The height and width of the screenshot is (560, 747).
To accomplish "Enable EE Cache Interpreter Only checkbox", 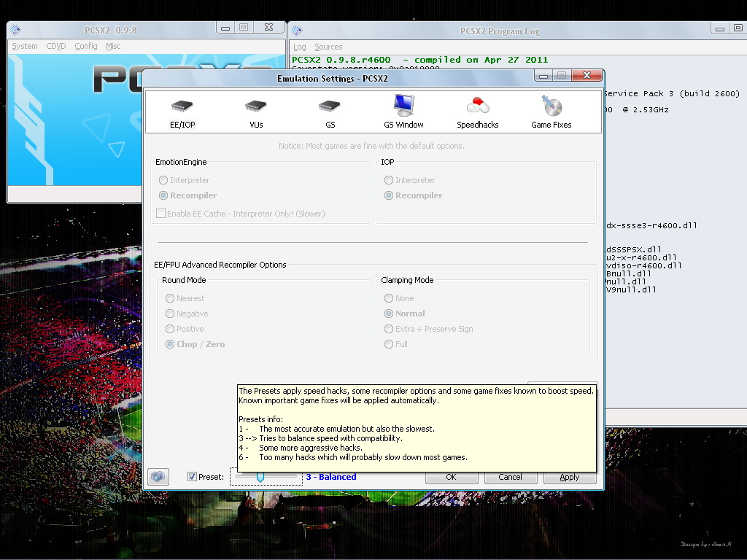I will 161,214.
